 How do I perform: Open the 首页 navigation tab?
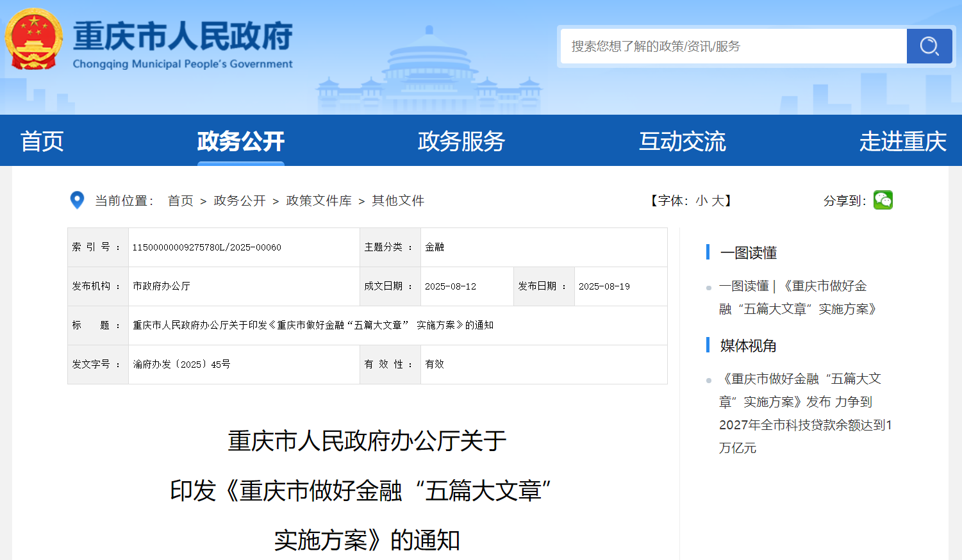42,141
